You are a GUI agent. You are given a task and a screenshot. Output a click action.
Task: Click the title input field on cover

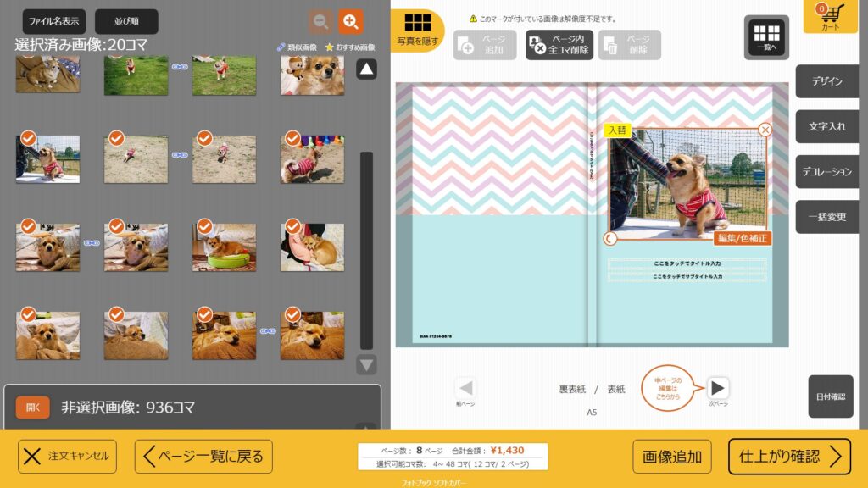pos(687,264)
